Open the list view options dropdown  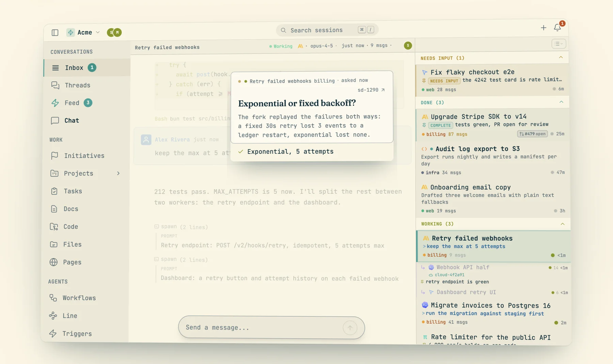(559, 44)
